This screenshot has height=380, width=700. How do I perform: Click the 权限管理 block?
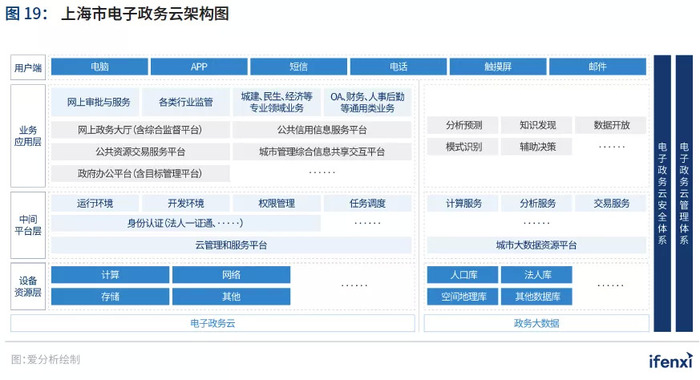[x=277, y=204]
